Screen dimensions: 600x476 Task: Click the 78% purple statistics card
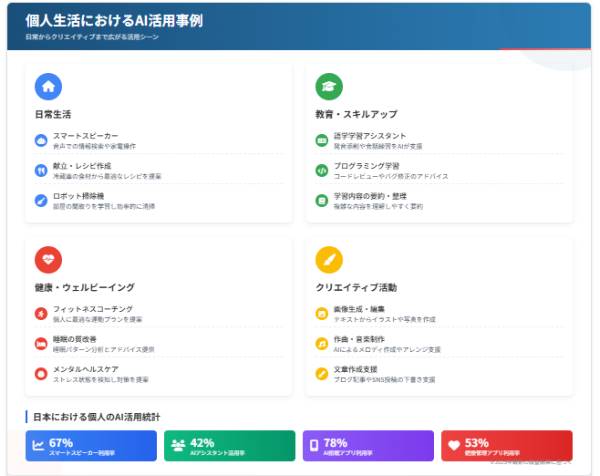click(368, 446)
